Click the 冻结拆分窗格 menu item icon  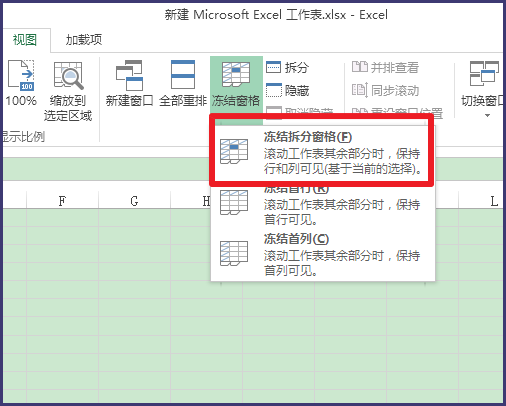[234, 152]
